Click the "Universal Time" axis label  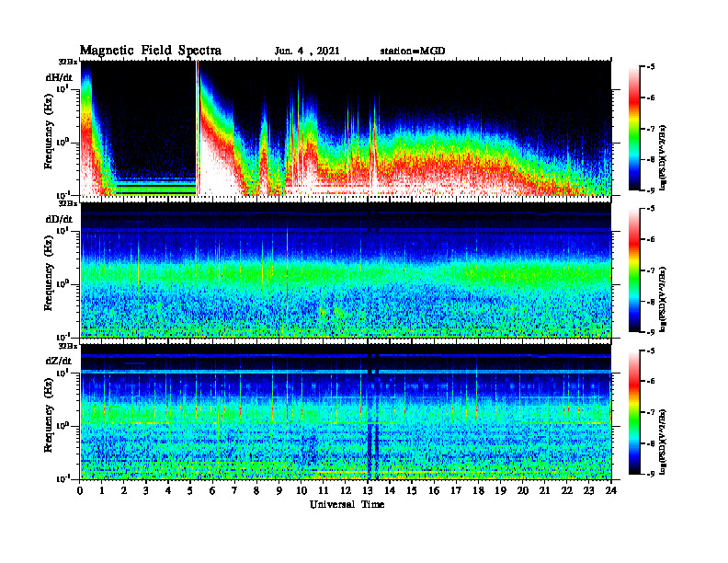pyautogui.click(x=347, y=504)
